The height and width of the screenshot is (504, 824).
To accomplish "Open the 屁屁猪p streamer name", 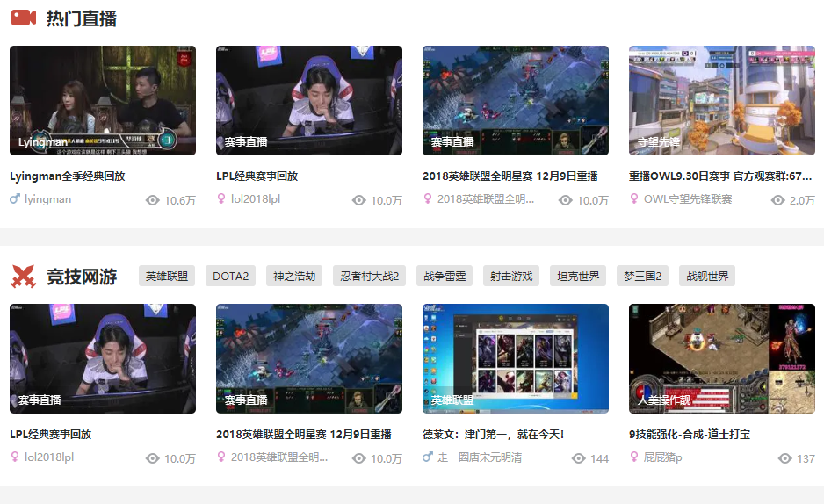I will coord(662,457).
